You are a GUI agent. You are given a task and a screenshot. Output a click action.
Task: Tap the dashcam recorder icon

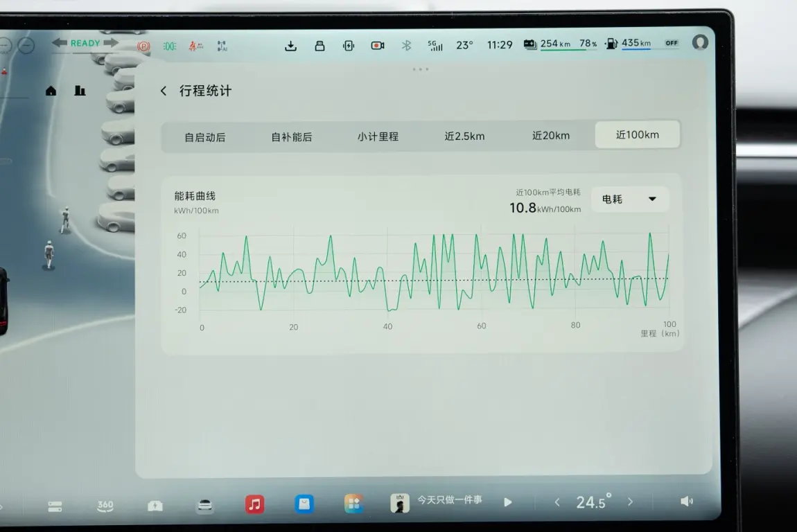pyautogui.click(x=377, y=46)
